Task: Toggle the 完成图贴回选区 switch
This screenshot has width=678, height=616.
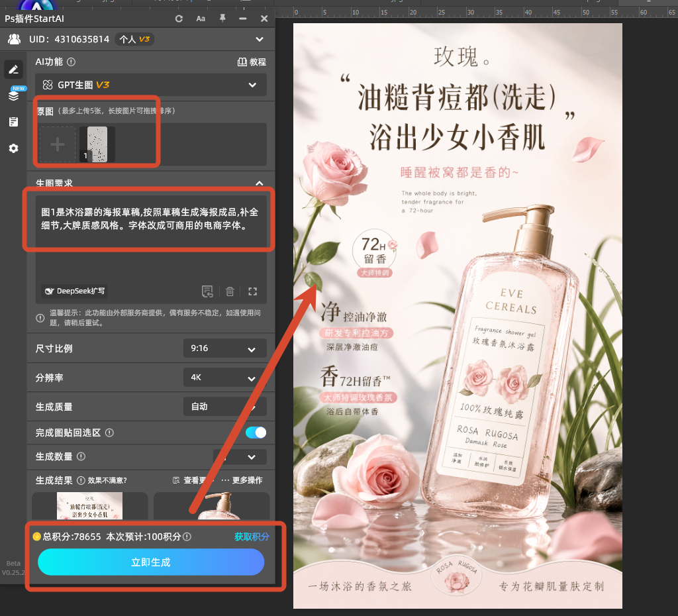Action: coord(256,433)
